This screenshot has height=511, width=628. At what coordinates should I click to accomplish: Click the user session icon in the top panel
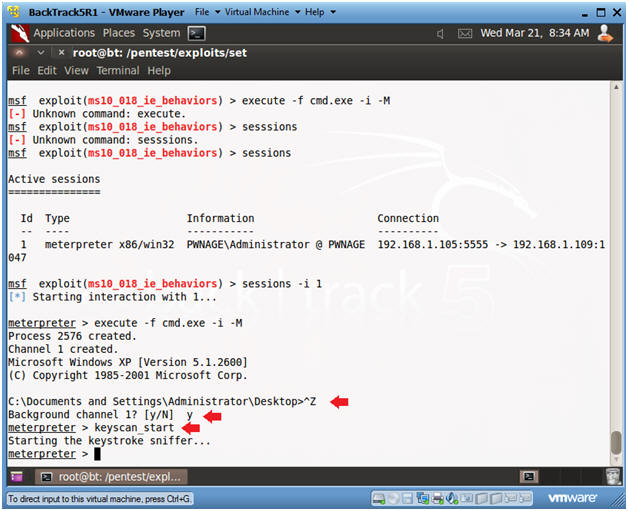point(605,33)
